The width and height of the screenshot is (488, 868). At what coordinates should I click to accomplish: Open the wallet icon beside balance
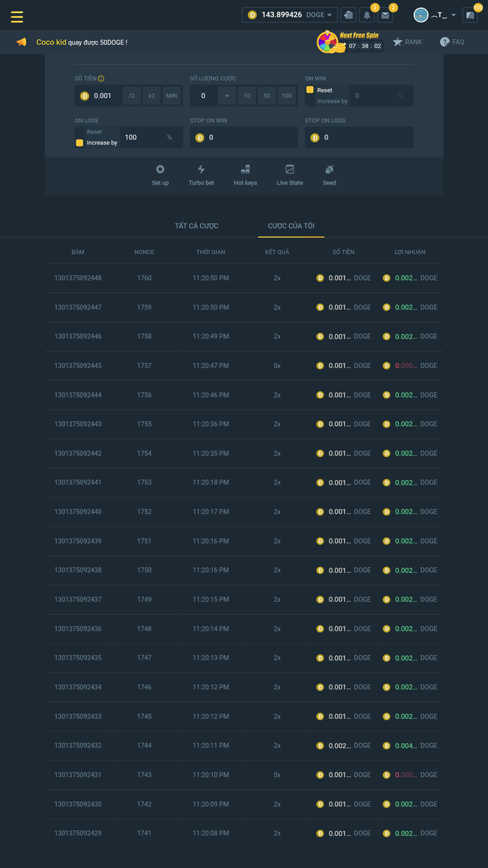348,14
